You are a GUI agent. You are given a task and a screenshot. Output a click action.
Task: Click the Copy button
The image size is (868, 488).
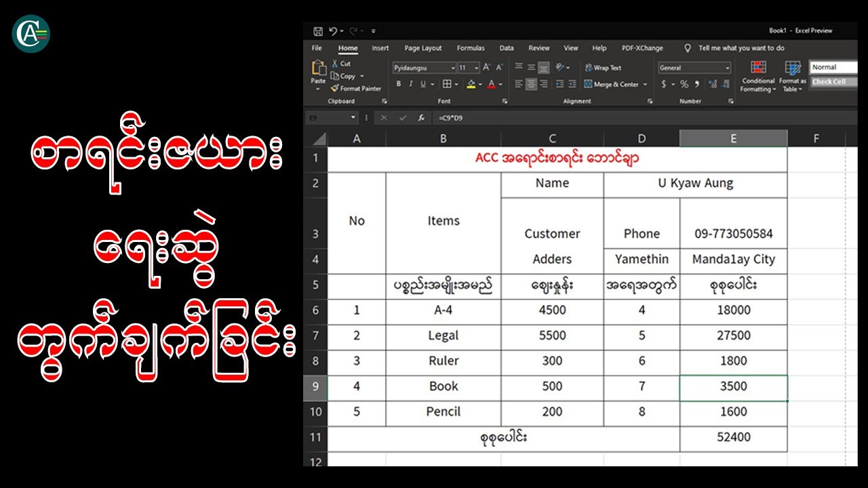344,76
